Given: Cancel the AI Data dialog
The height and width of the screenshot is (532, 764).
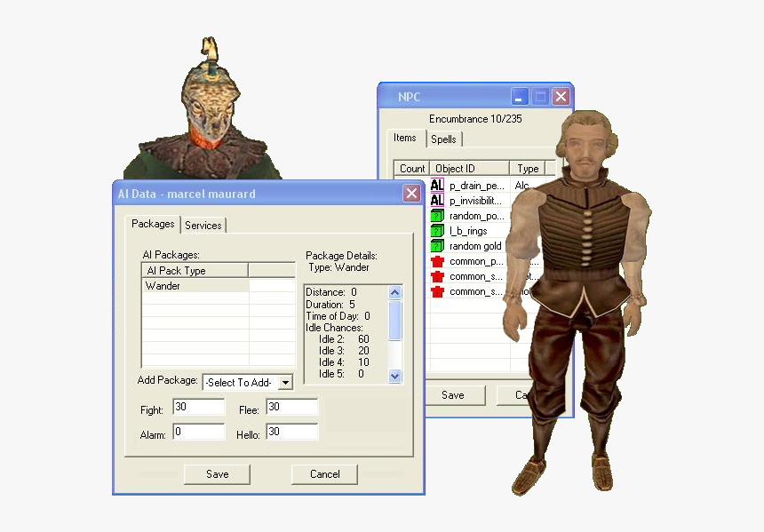Looking at the screenshot, I should [325, 474].
